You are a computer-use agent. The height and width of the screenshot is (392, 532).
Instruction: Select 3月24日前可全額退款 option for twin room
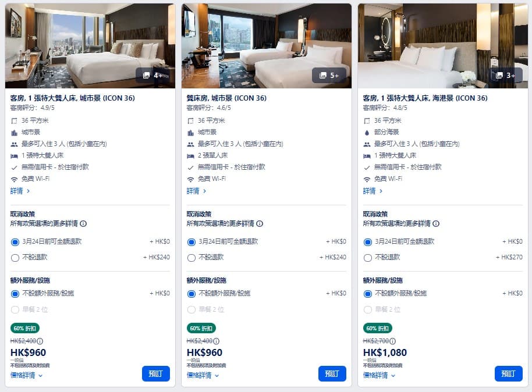[191, 242]
